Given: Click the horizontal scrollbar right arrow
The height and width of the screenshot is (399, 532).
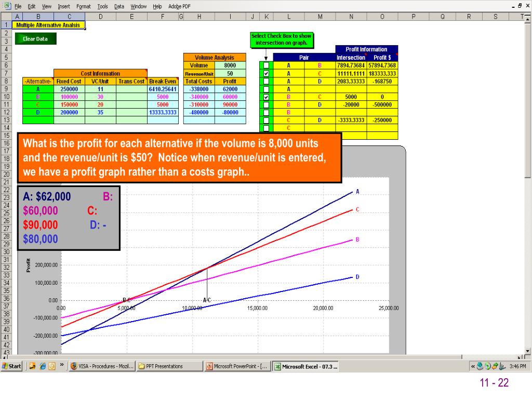Looking at the screenshot, I should (520, 357).
